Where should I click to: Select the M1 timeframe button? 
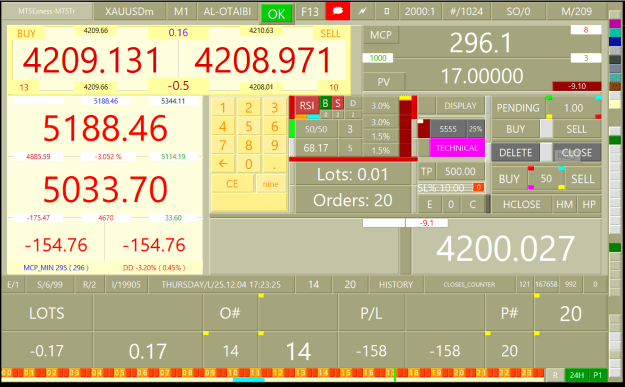(x=181, y=12)
